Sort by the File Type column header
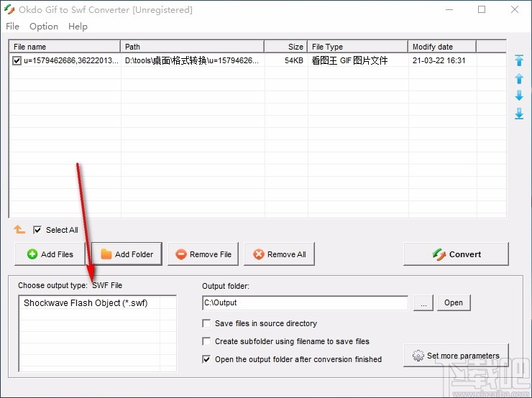Viewport: 532px width, 398px height. point(357,47)
